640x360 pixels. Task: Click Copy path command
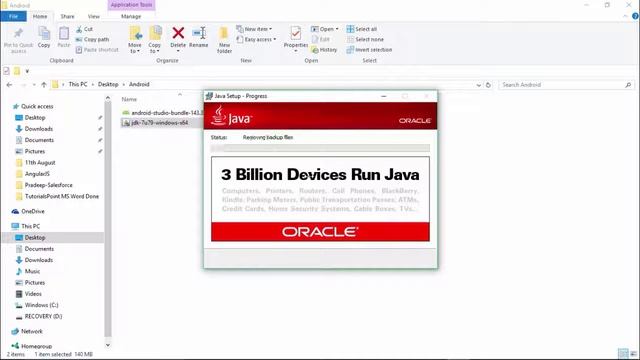pyautogui.click(x=93, y=40)
